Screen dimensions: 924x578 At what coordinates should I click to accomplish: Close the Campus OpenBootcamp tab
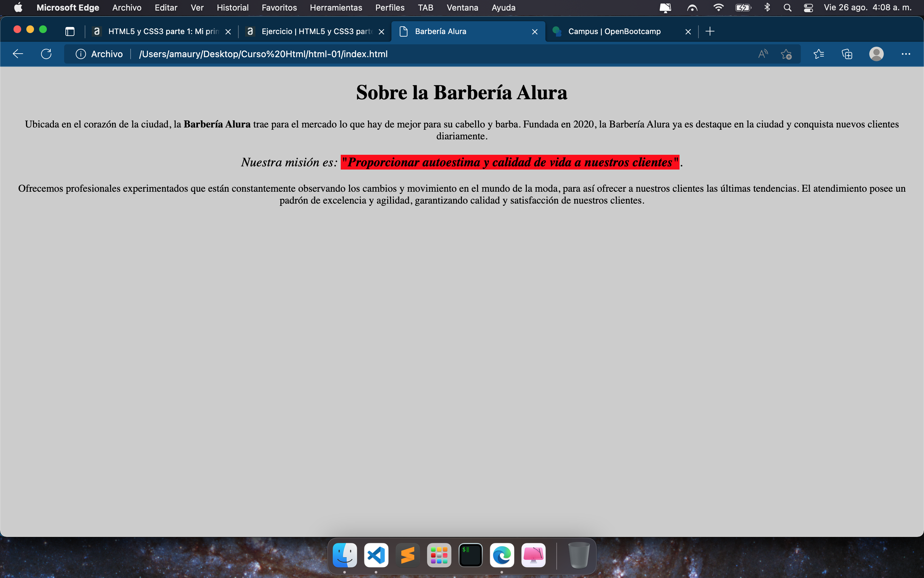coord(688,32)
